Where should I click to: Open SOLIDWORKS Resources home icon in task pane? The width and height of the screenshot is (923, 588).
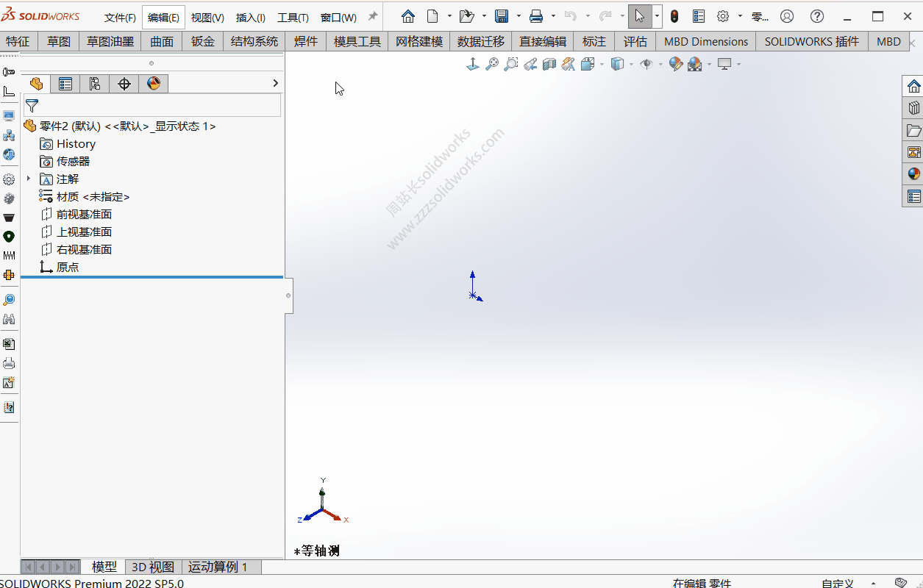click(x=913, y=85)
